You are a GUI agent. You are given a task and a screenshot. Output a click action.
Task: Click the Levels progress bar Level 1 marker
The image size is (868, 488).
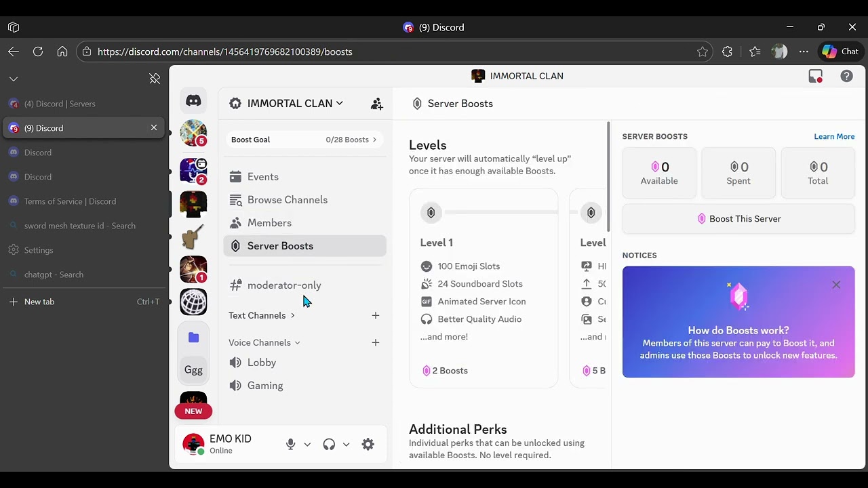[431, 213]
